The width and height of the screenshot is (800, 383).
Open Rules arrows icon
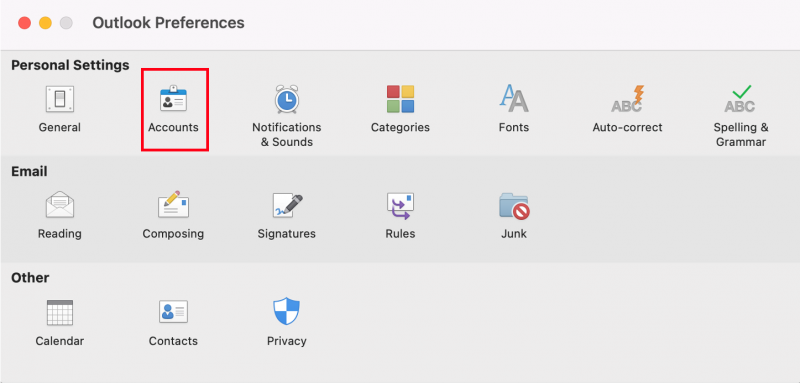(400, 206)
